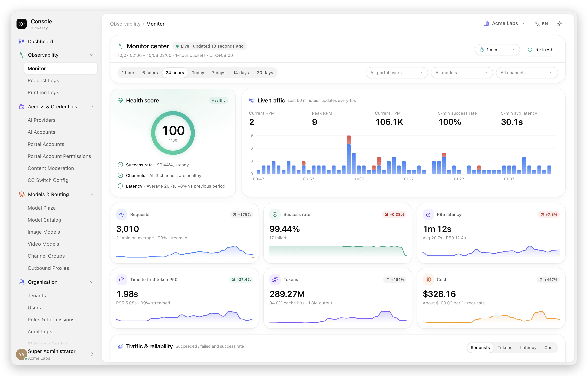Click the tallest bar in Live traffic chart

point(349,155)
